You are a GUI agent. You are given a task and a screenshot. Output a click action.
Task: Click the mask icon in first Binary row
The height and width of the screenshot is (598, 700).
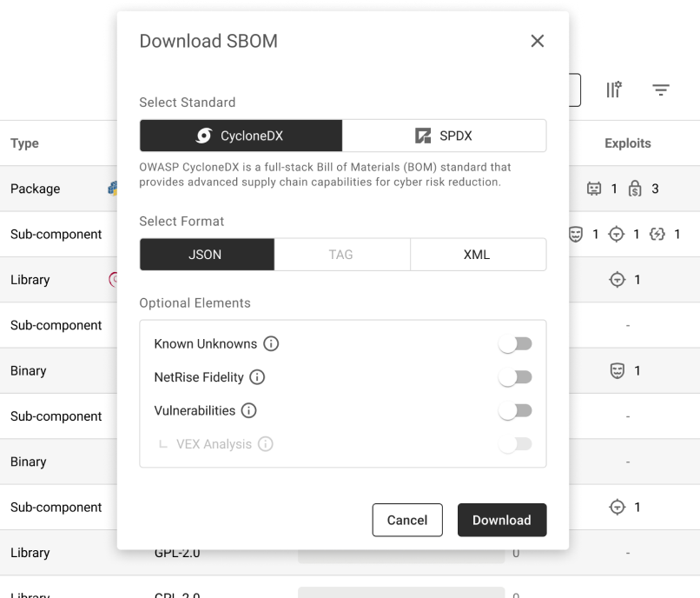click(x=617, y=370)
